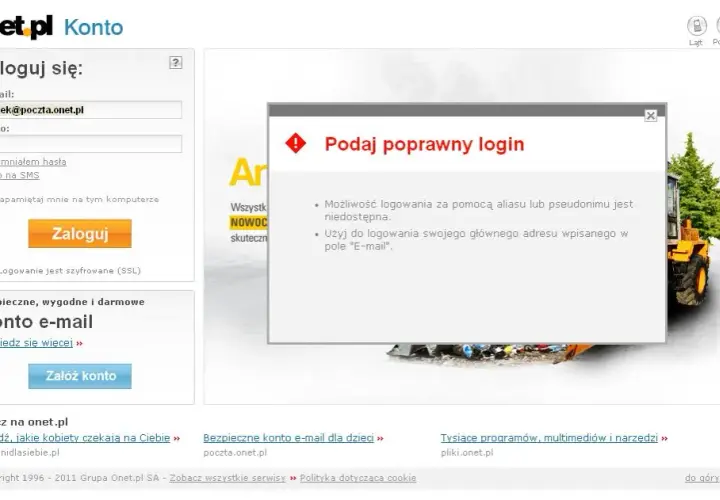
Task: Click the red warning diamond icon
Action: pyautogui.click(x=296, y=143)
